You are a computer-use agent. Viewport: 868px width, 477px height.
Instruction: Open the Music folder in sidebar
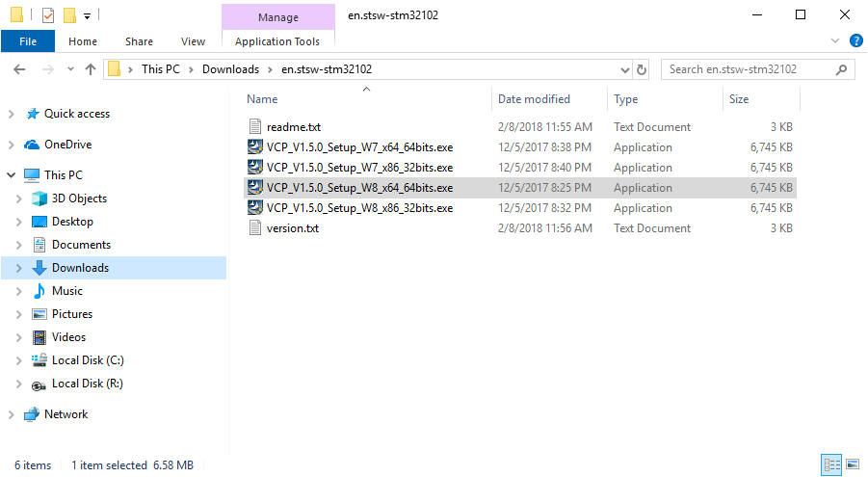pyautogui.click(x=67, y=291)
